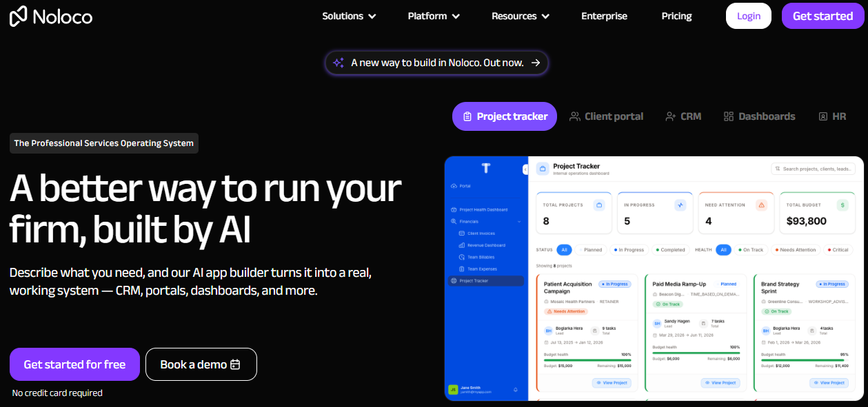This screenshot has width=868, height=407.
Task: Toggle the Completed status filter
Action: (671, 250)
